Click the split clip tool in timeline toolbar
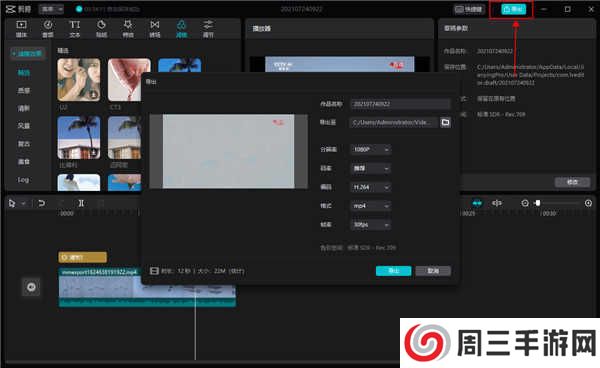Image resolution: width=600 pixels, height=368 pixels. (81, 203)
